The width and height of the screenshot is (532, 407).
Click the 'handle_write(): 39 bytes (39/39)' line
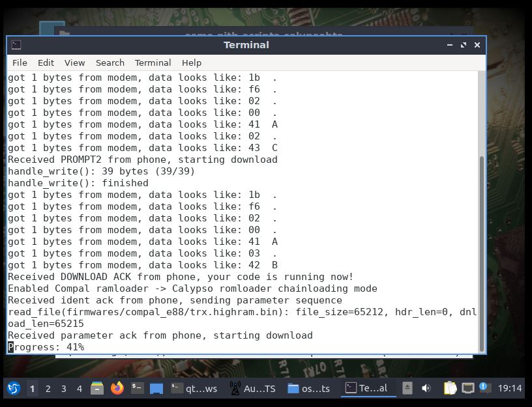pyautogui.click(x=101, y=171)
